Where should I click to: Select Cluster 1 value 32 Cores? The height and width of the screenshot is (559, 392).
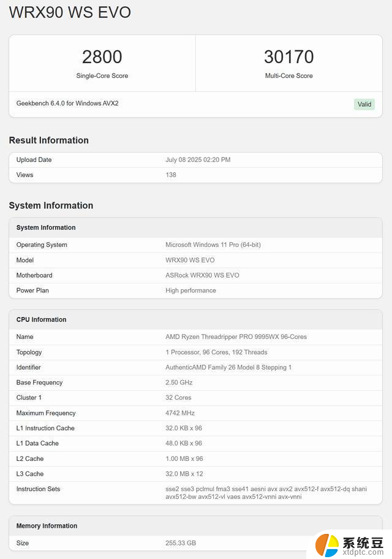[178, 398]
